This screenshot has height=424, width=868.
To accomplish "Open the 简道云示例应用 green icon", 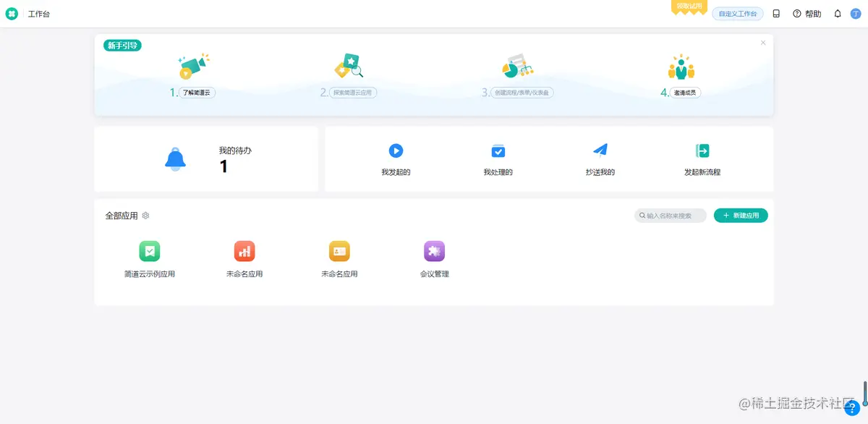I will (x=150, y=251).
